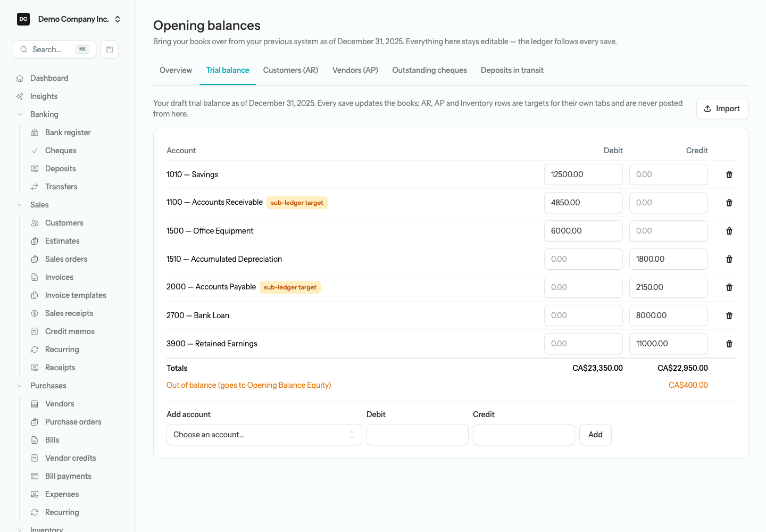This screenshot has height=532, width=766.
Task: Switch to the Overview tab
Action: pyautogui.click(x=176, y=70)
